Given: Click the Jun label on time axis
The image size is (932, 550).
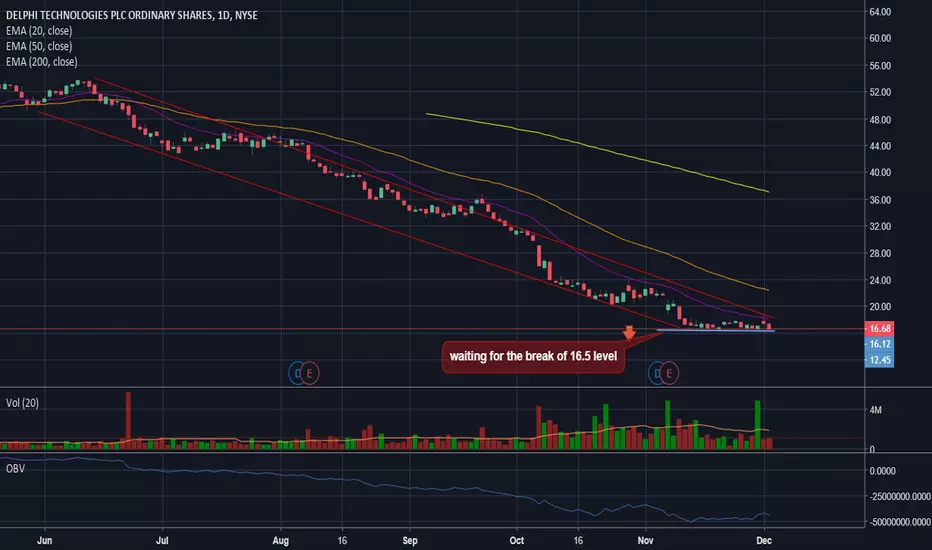Looking at the screenshot, I should (45, 540).
